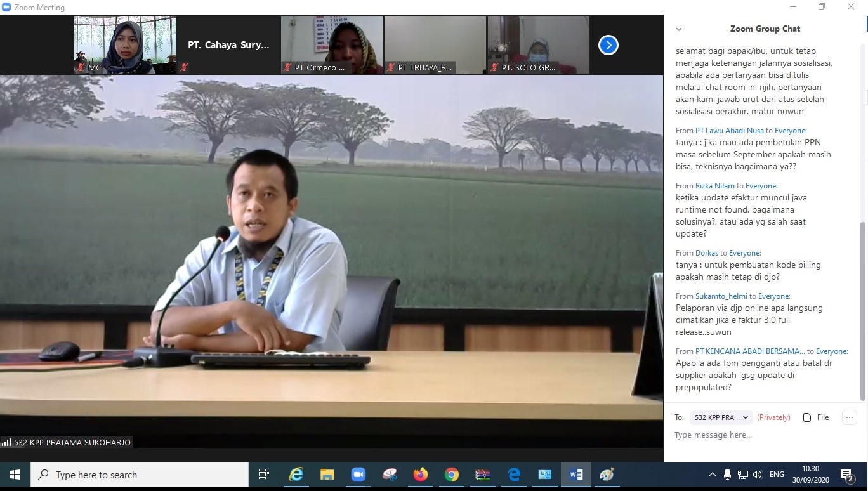Click the File attachment button in chat

816,417
